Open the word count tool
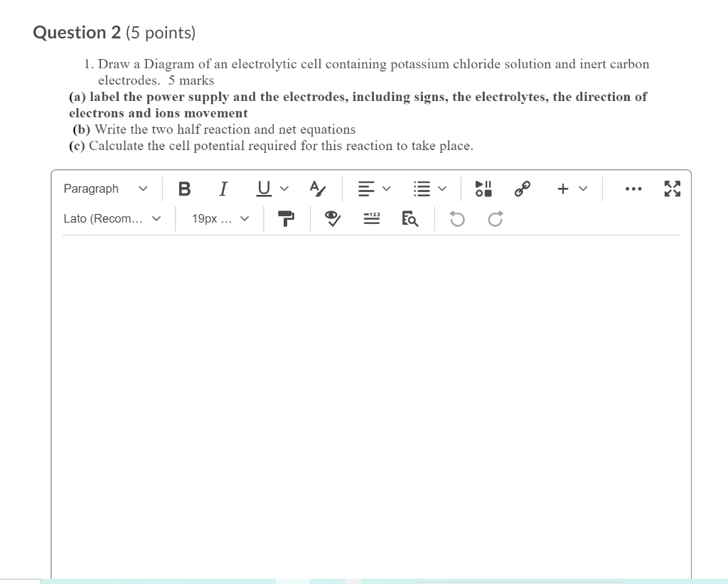This screenshot has height=584, width=728. pyautogui.click(x=371, y=218)
